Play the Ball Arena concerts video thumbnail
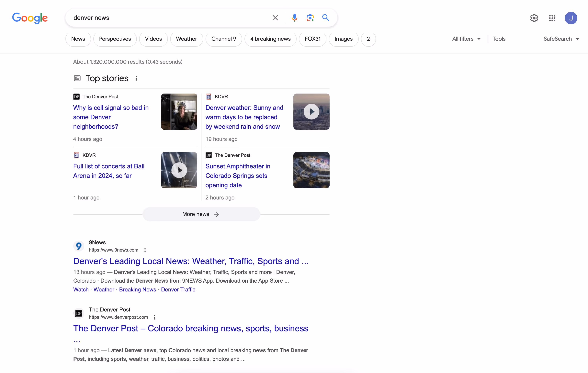Viewport: 588px width, 373px height. point(179,170)
